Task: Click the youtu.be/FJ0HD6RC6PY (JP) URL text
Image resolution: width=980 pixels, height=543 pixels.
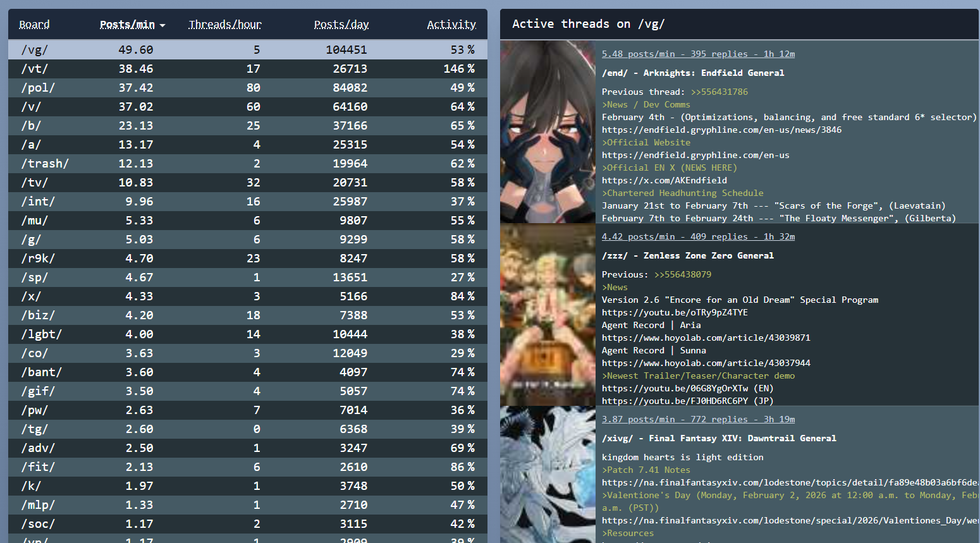Action: pos(688,401)
